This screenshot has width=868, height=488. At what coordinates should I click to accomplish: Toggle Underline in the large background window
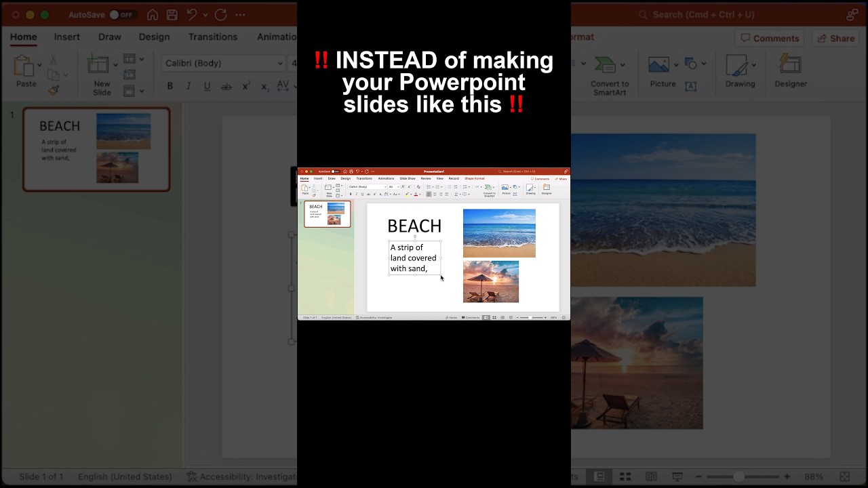coord(207,86)
